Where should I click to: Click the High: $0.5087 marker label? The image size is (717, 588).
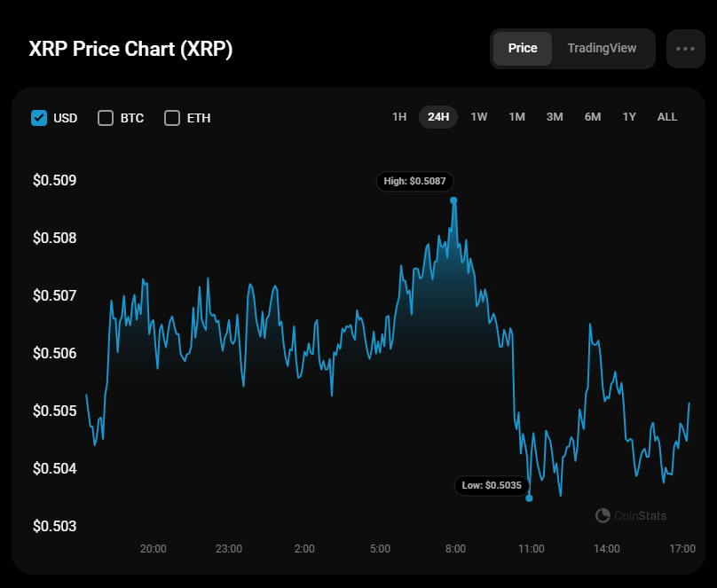point(415,181)
